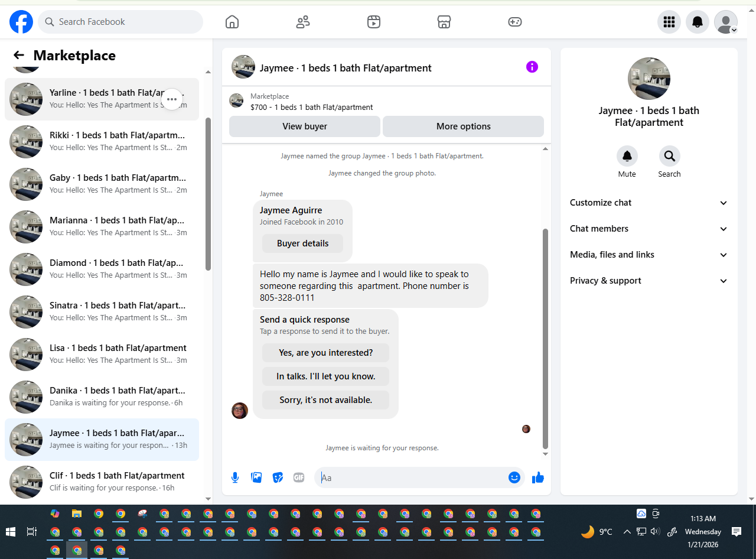Screen dimensions: 756x559
Task: Open the weather widget showing 9°C
Action: click(597, 532)
